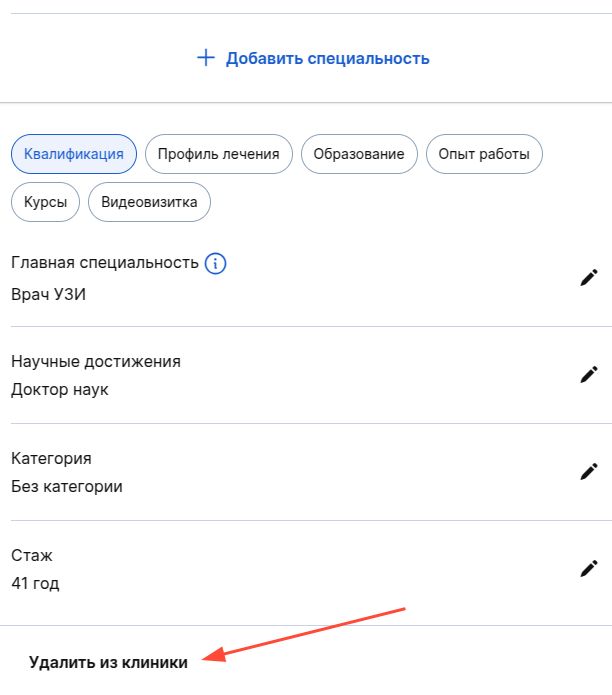The image size is (612, 695).
Task: Click the plus icon beside Добавить специальность
Action: pyautogui.click(x=205, y=58)
